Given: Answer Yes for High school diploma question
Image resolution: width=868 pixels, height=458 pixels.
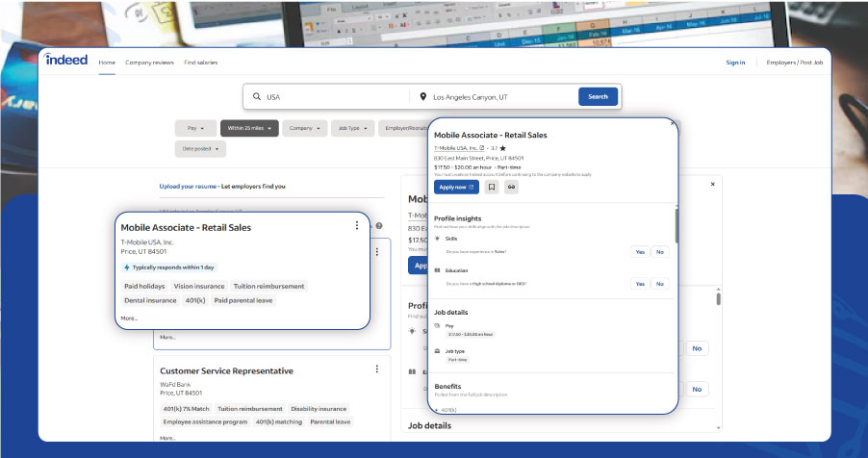Looking at the screenshot, I should 639,284.
